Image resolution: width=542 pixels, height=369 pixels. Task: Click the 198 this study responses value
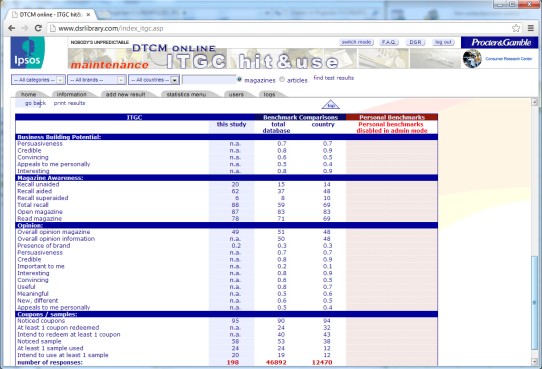pyautogui.click(x=233, y=362)
